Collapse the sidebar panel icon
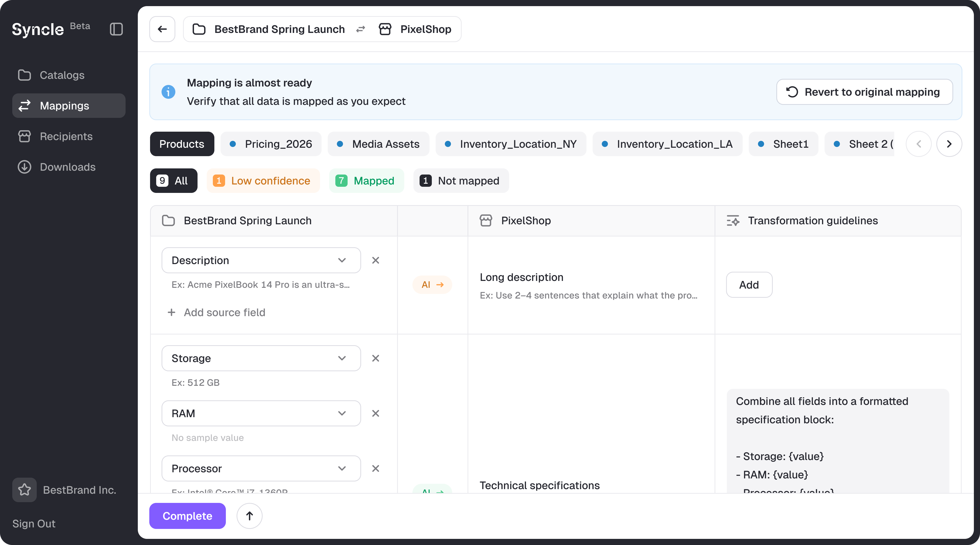Screen dimensions: 980x545 [116, 29]
